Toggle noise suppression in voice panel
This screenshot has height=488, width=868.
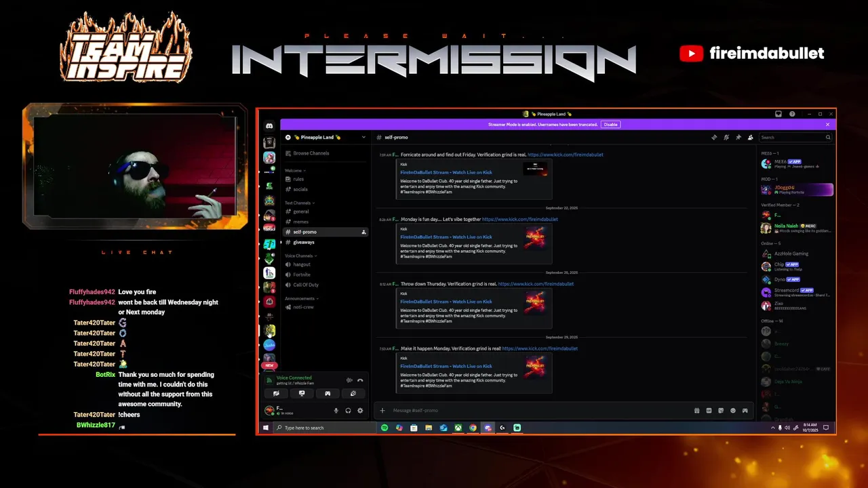tap(349, 380)
